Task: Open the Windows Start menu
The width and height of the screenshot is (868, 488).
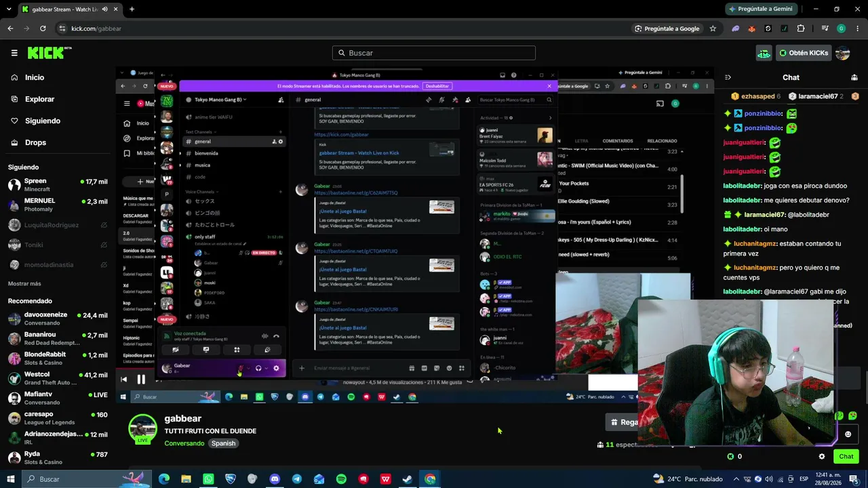Action: (10, 479)
